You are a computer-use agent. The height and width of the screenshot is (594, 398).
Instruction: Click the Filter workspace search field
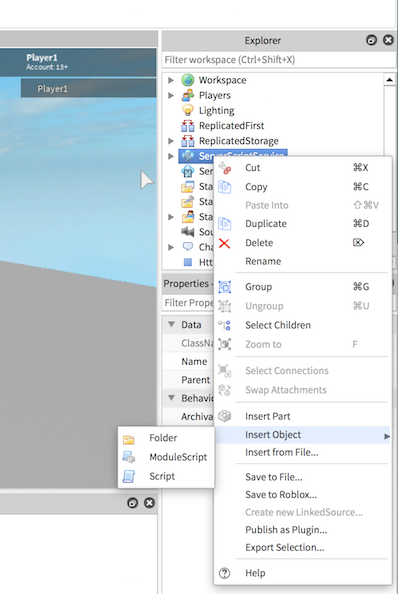(279, 60)
